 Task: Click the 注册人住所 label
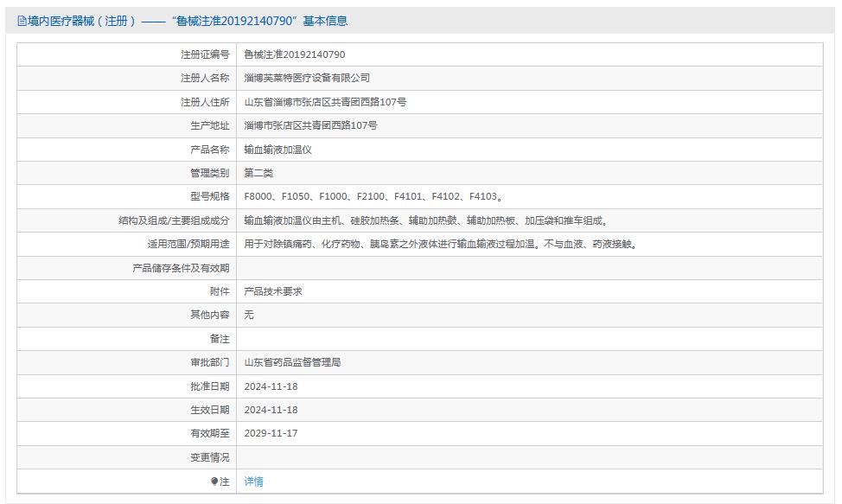tap(205, 102)
